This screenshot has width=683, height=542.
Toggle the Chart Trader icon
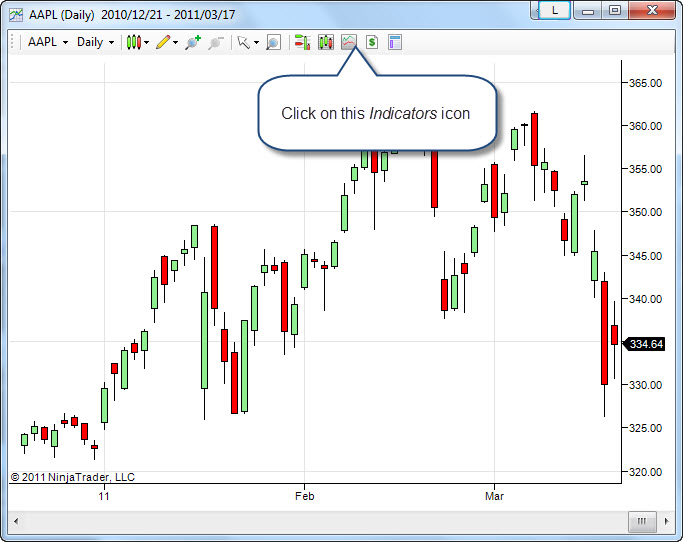[x=302, y=42]
